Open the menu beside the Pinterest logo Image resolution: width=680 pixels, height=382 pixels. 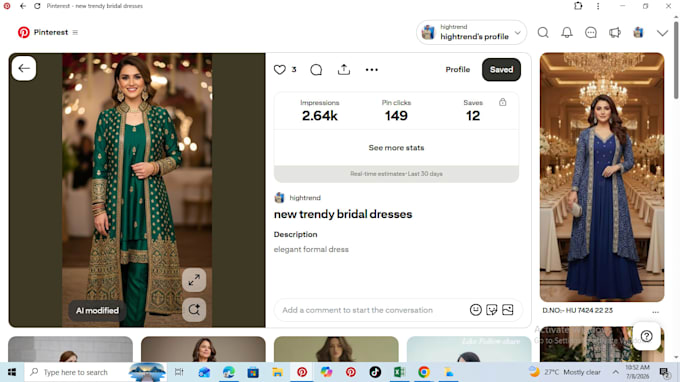pos(75,33)
